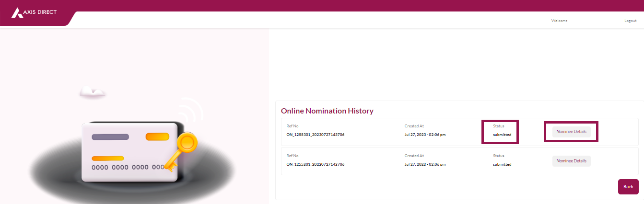644x204 pixels.
Task: Click the first row's created date value
Action: [425, 135]
